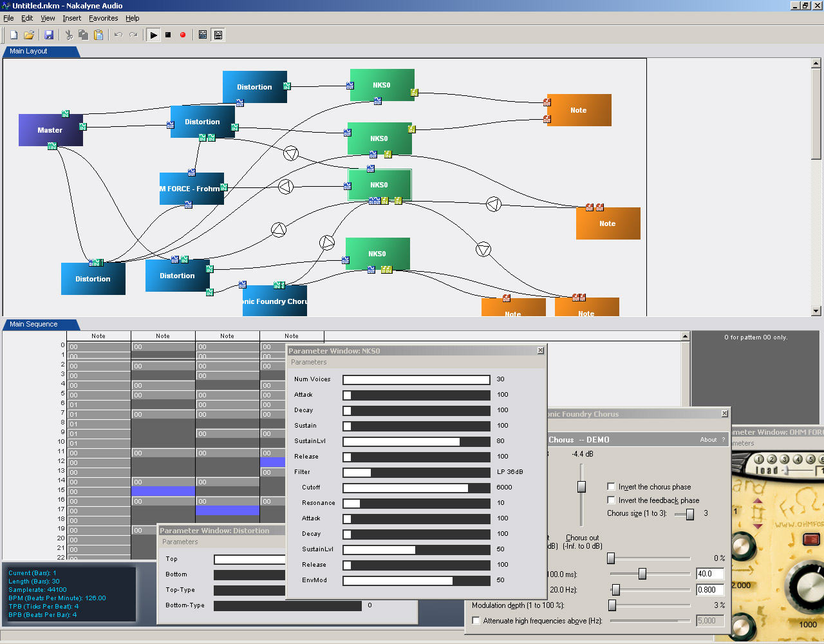Select the purple Master node
The height and width of the screenshot is (644, 824).
[x=51, y=130]
